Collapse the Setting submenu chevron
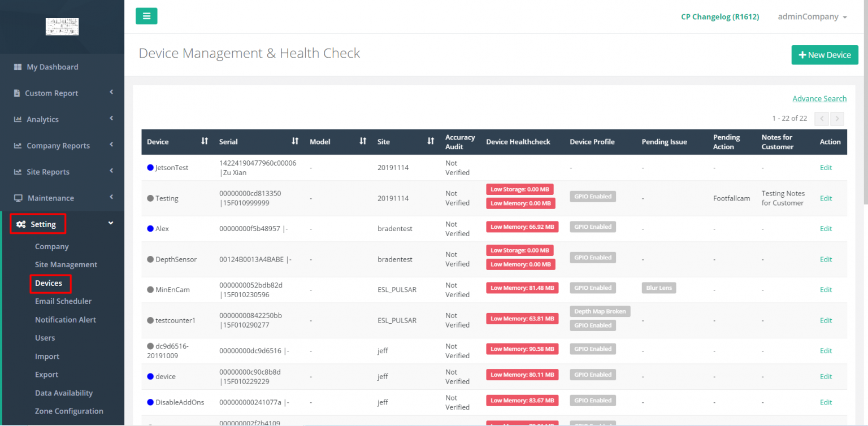Image resolution: width=868 pixels, height=426 pixels. point(111,223)
